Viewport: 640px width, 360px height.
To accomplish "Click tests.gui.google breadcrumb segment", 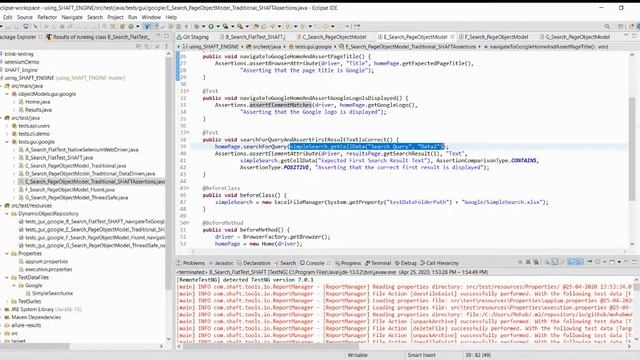I will pyautogui.click(x=313, y=47).
